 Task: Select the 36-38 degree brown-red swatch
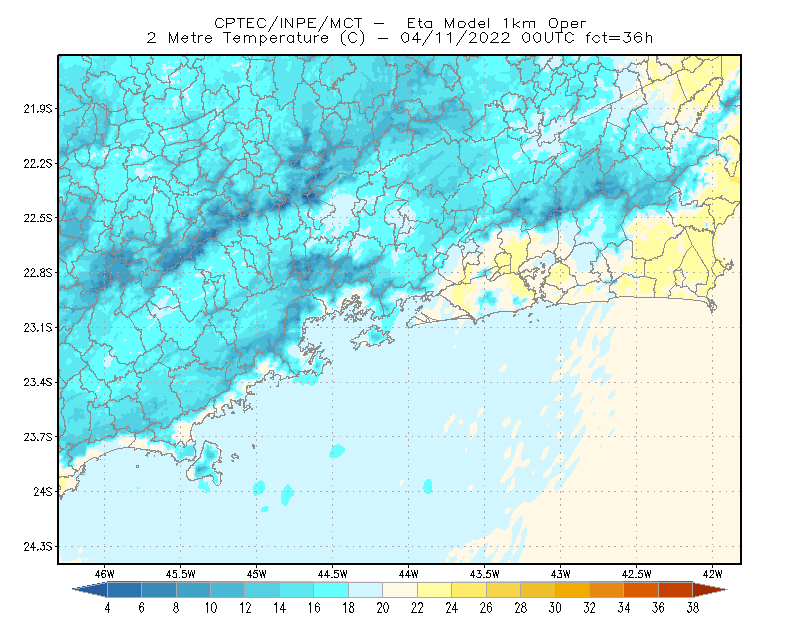click(x=676, y=590)
